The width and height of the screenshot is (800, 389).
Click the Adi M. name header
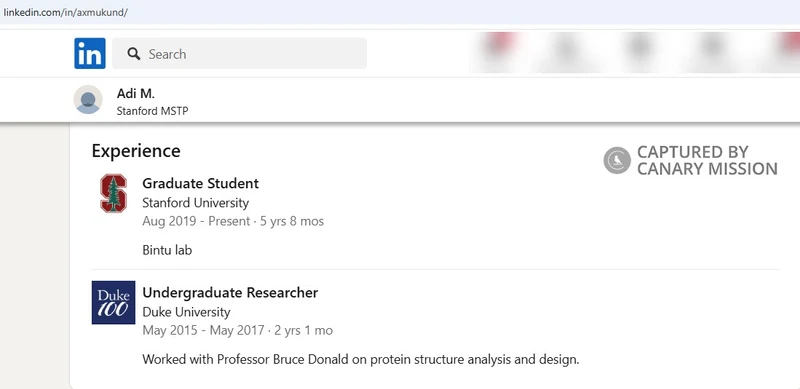136,93
